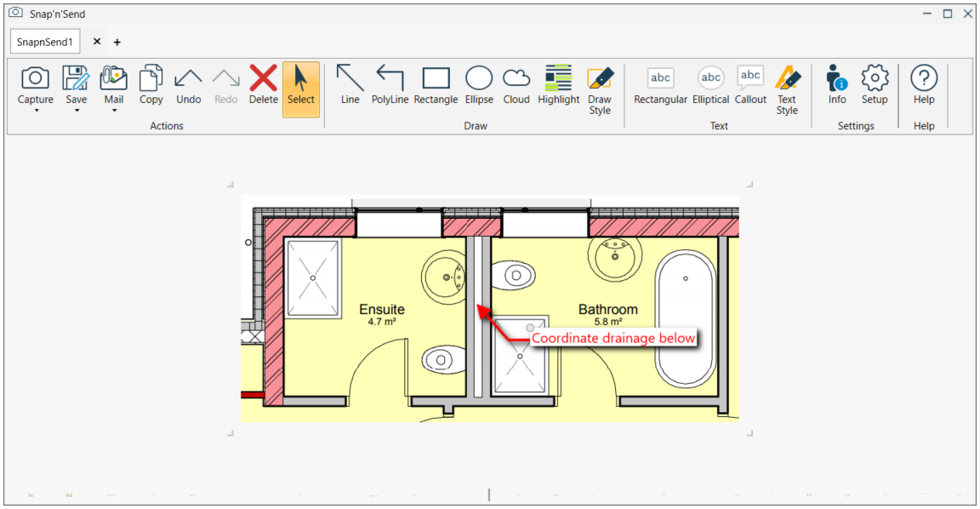This screenshot has width=980, height=509.
Task: Add a new tab with plus button
Action: 117,42
